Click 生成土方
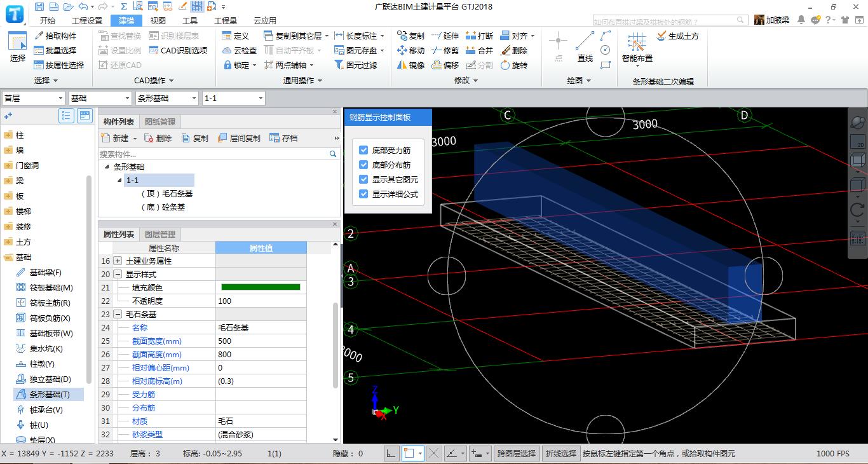 [677, 36]
